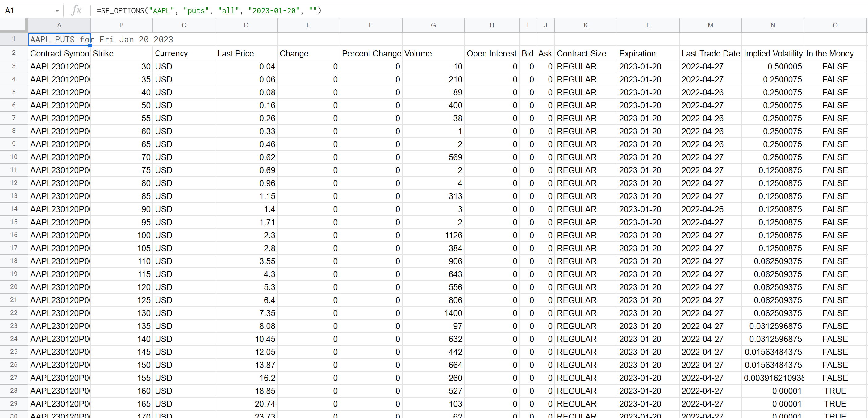Select column I header

527,25
